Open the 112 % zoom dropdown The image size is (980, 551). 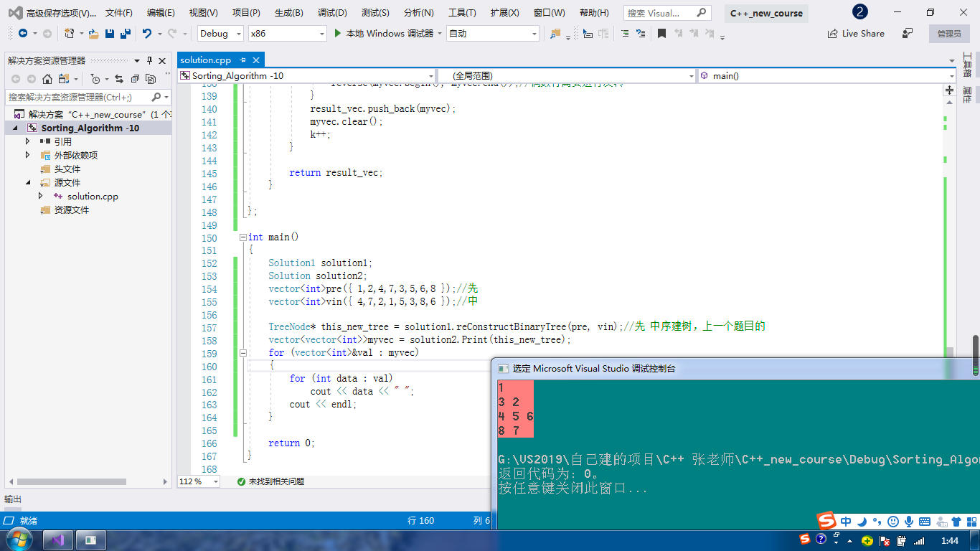pos(199,481)
